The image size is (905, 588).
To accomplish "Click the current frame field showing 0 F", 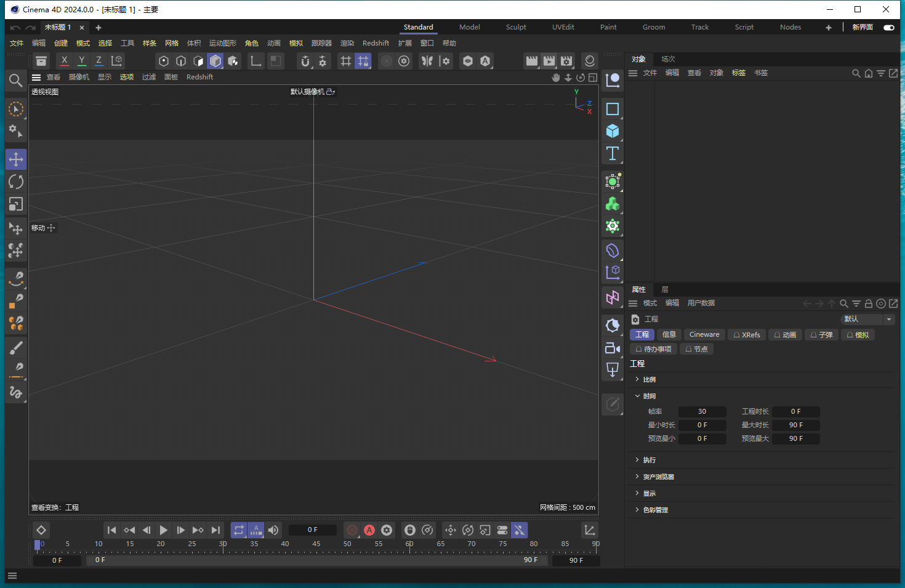I will pos(312,530).
